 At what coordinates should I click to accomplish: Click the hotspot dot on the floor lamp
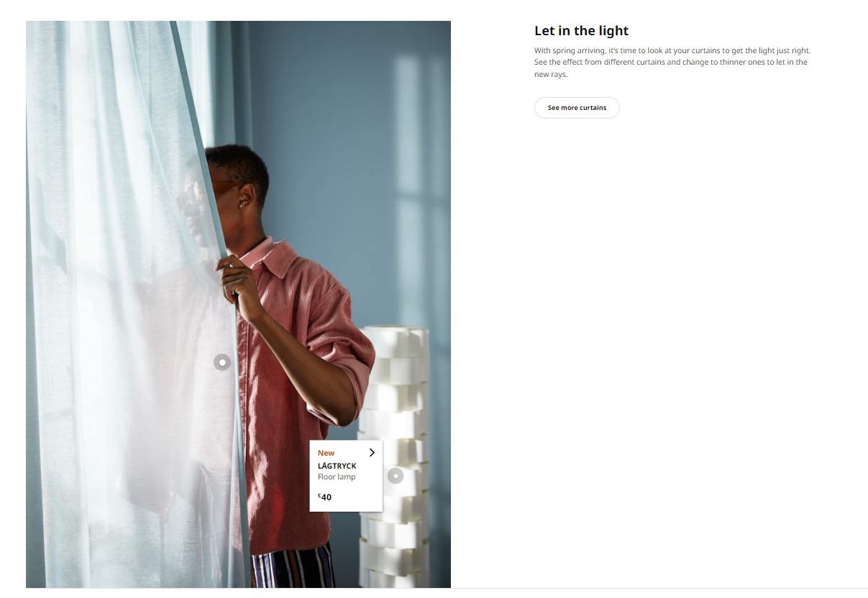[396, 475]
